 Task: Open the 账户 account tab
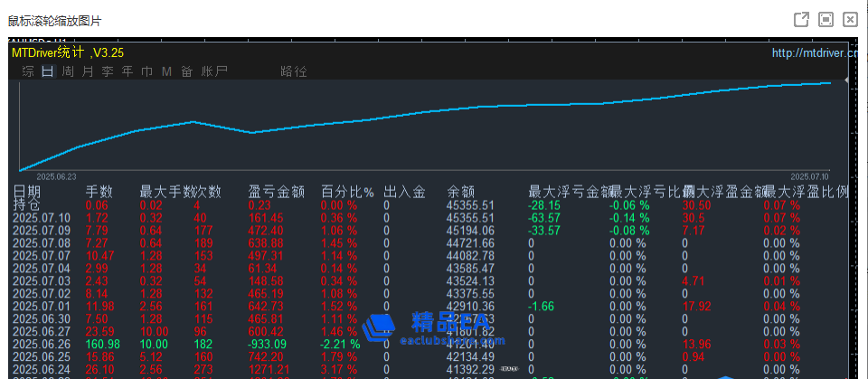[214, 71]
